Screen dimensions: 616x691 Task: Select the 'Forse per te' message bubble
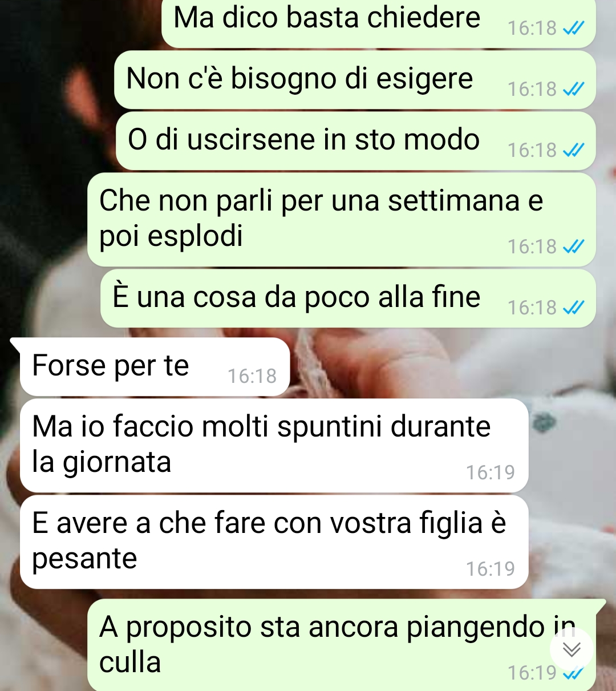click(x=155, y=367)
